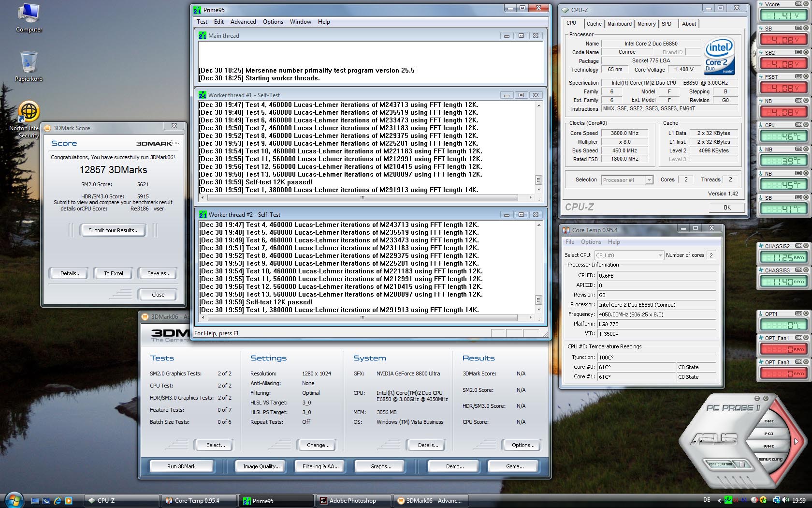
Task: Open config icon on Vcore monitor panel
Action: click(798, 4)
